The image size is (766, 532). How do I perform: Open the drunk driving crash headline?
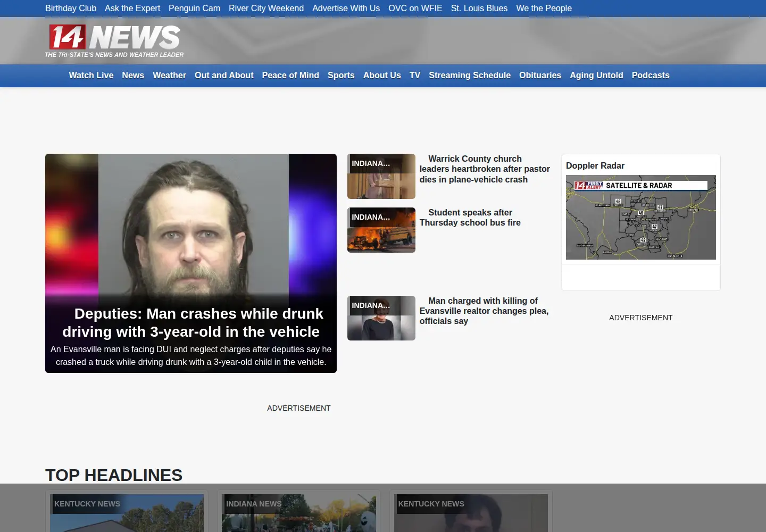pyautogui.click(x=191, y=322)
